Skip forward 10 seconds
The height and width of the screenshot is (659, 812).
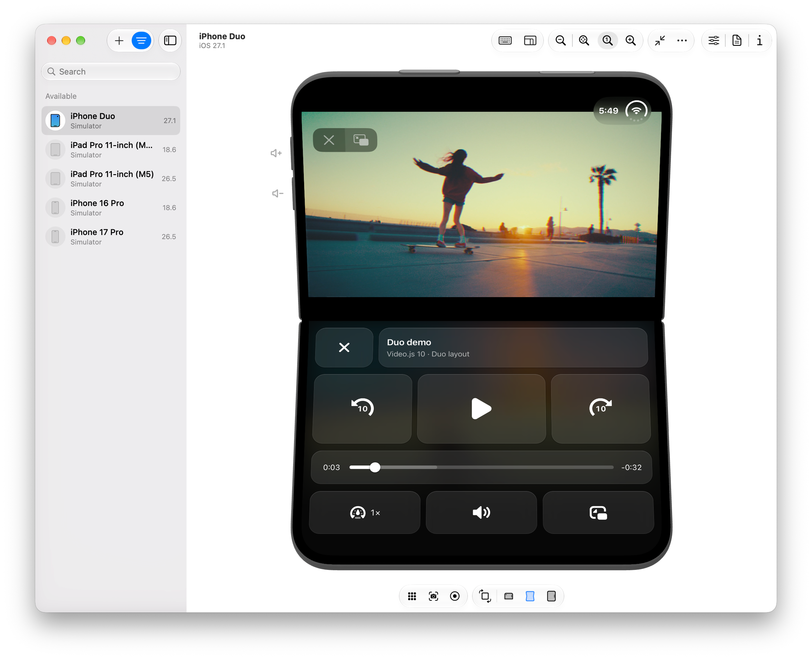601,408
